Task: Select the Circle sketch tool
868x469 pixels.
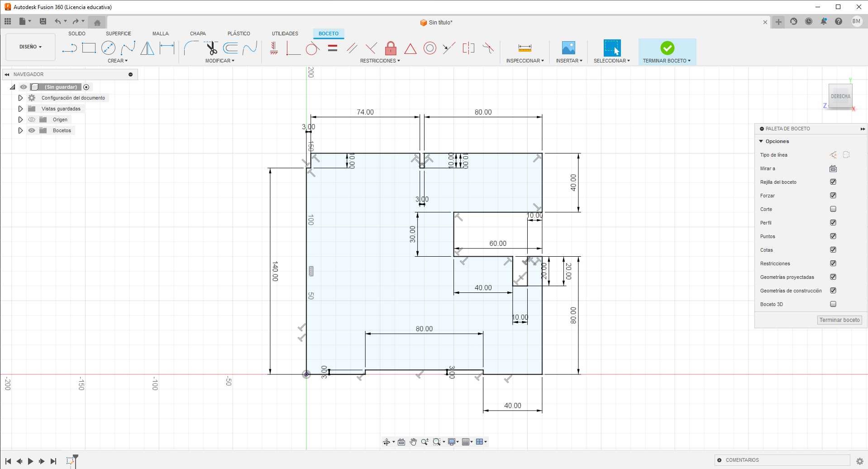Action: click(109, 48)
